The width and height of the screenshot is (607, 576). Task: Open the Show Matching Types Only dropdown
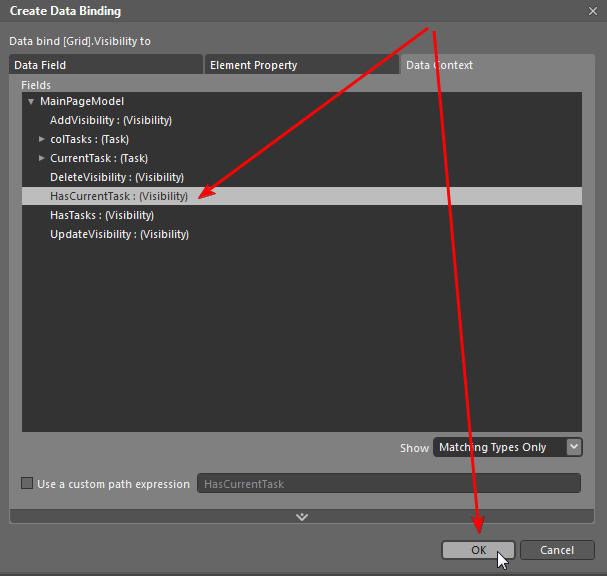508,447
